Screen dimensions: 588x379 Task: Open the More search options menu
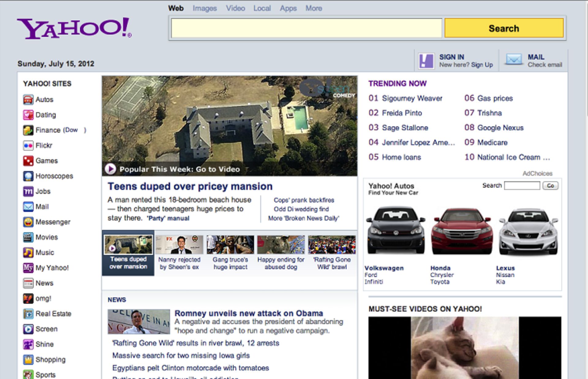pyautogui.click(x=313, y=8)
